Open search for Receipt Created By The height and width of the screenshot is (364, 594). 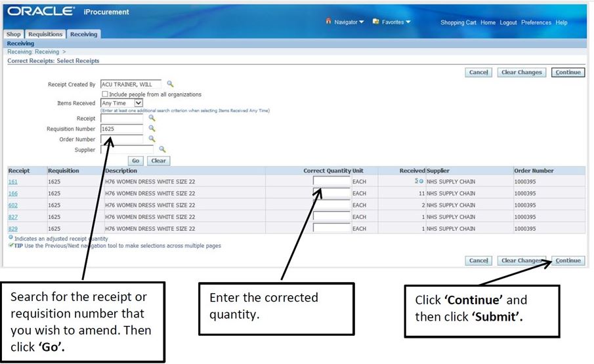170,84
